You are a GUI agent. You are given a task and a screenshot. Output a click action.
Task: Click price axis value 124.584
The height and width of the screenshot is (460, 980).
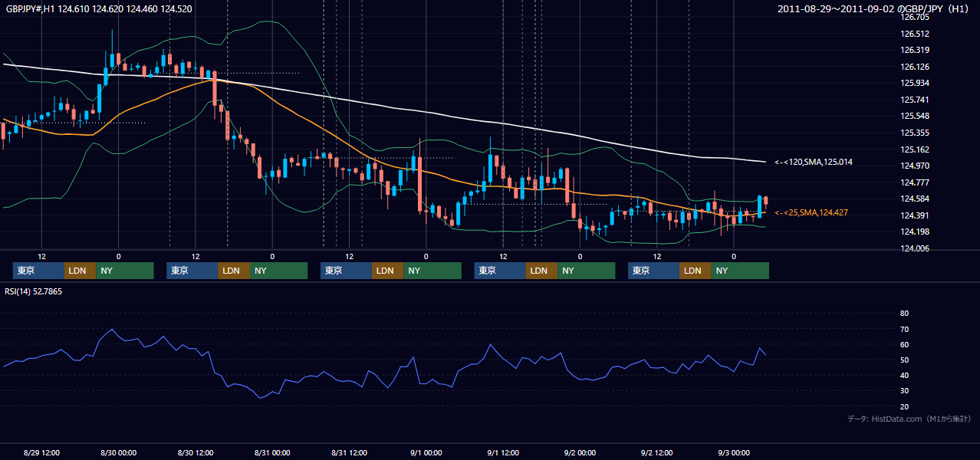point(914,199)
